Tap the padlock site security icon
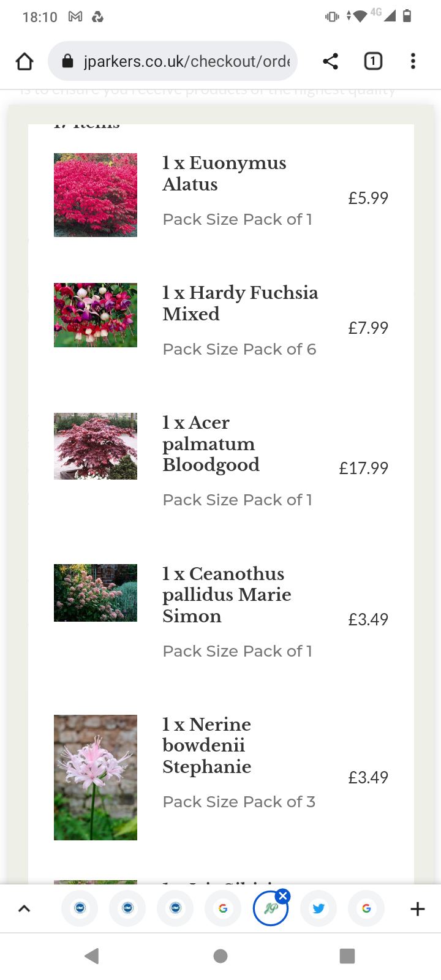 (x=68, y=61)
